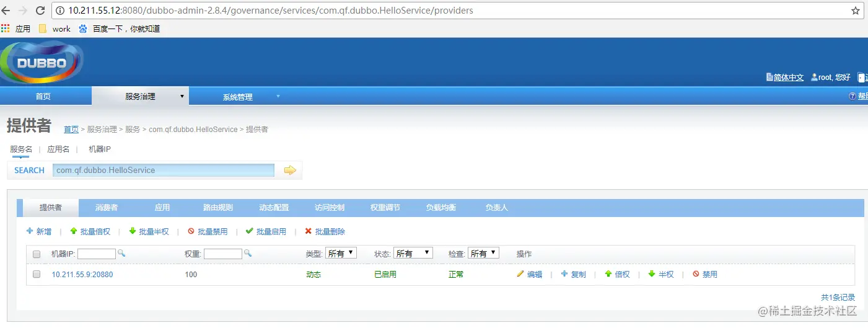Open the work bookmarks folder
The height and width of the screenshot is (328, 868).
tap(55, 29)
